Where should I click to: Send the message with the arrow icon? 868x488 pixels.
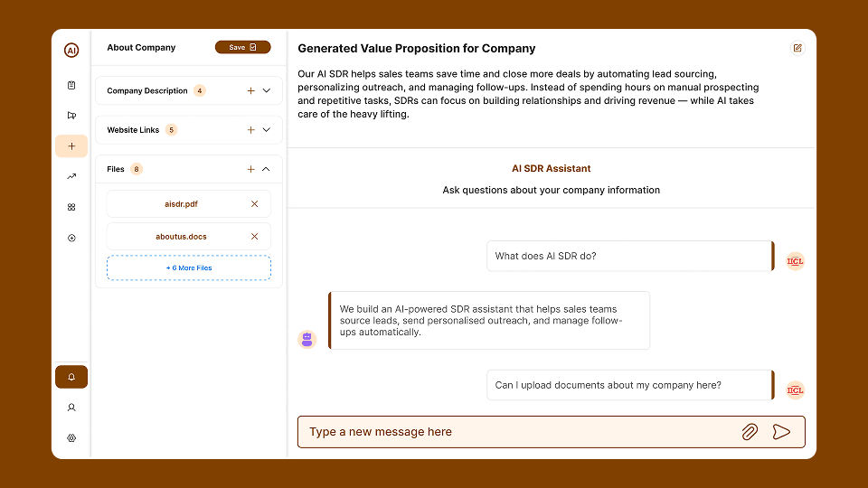coord(781,432)
